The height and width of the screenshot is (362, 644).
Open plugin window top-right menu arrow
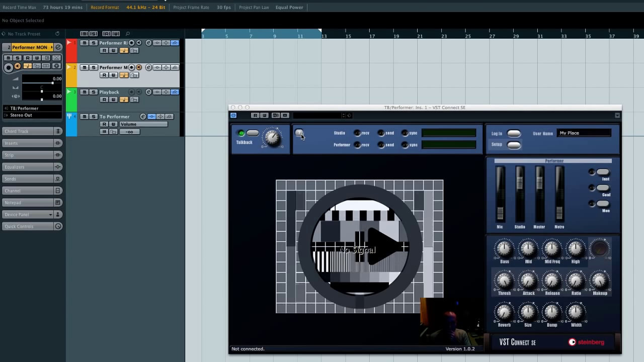click(x=617, y=116)
